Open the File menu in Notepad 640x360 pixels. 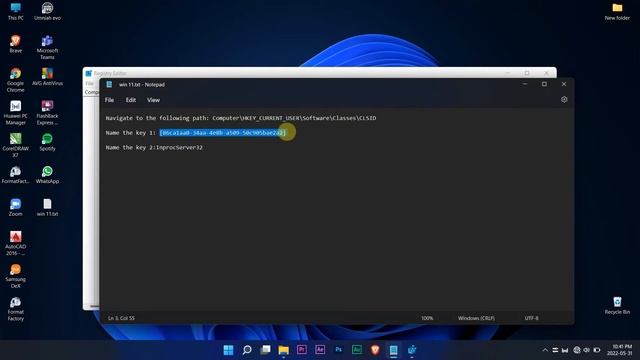coord(109,100)
